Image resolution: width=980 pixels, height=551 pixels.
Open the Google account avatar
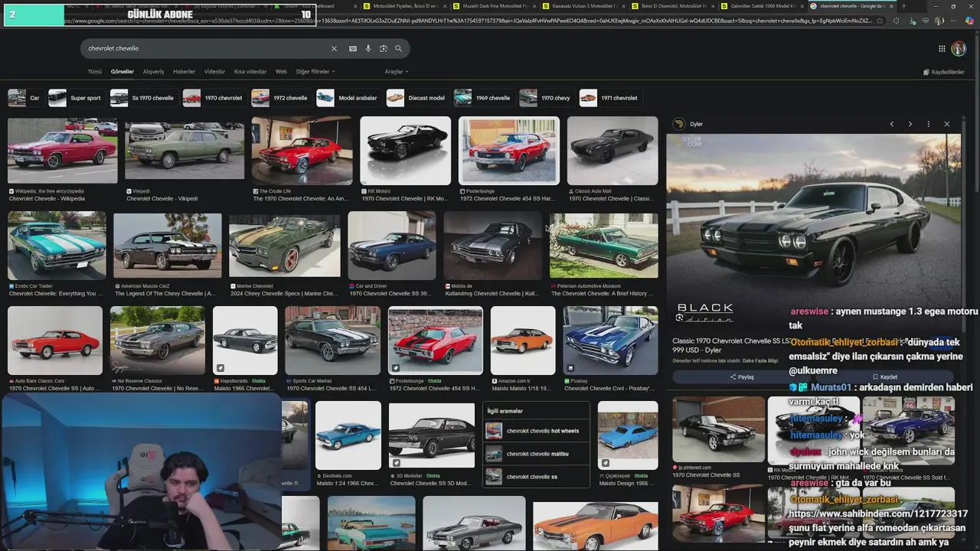(959, 48)
